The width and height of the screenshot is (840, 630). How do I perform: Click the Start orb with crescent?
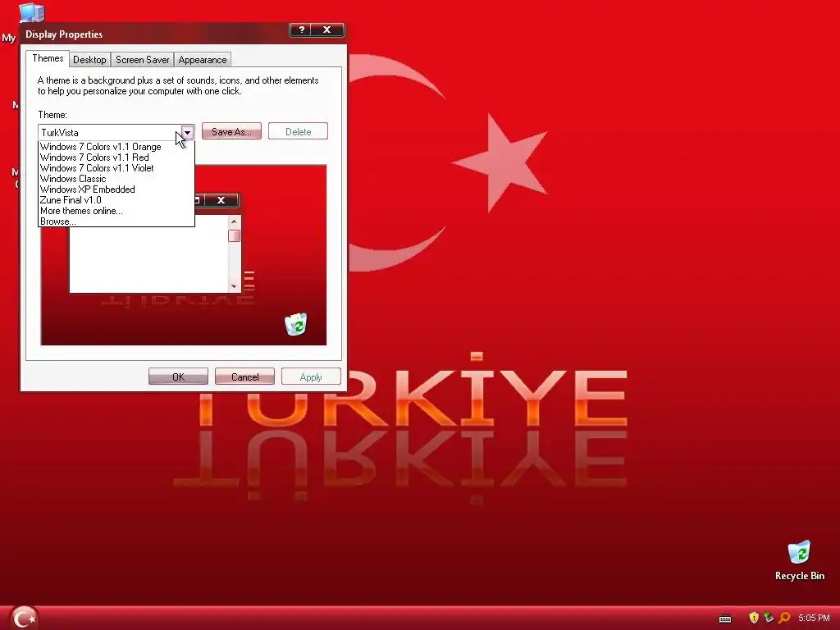(x=24, y=618)
